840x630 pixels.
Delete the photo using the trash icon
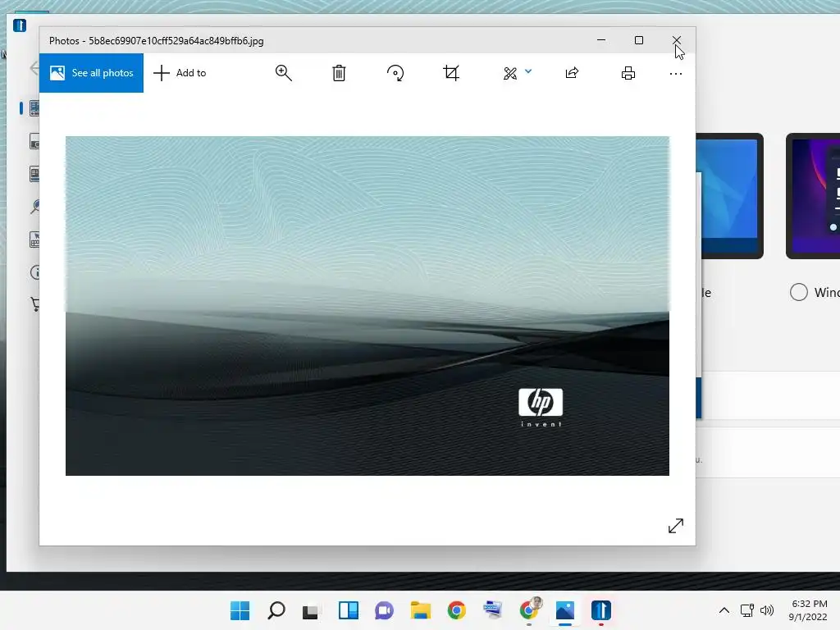click(x=339, y=73)
